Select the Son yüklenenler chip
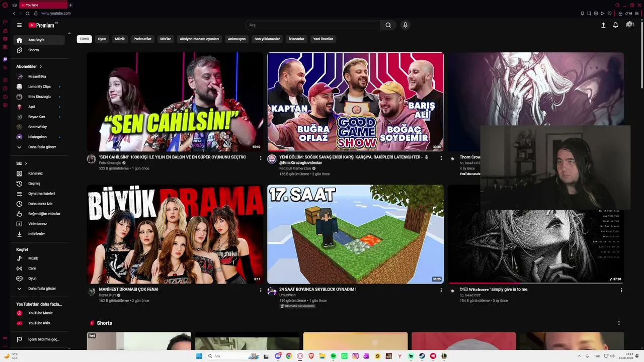Viewport: 644px width, 362px height. 267,39
